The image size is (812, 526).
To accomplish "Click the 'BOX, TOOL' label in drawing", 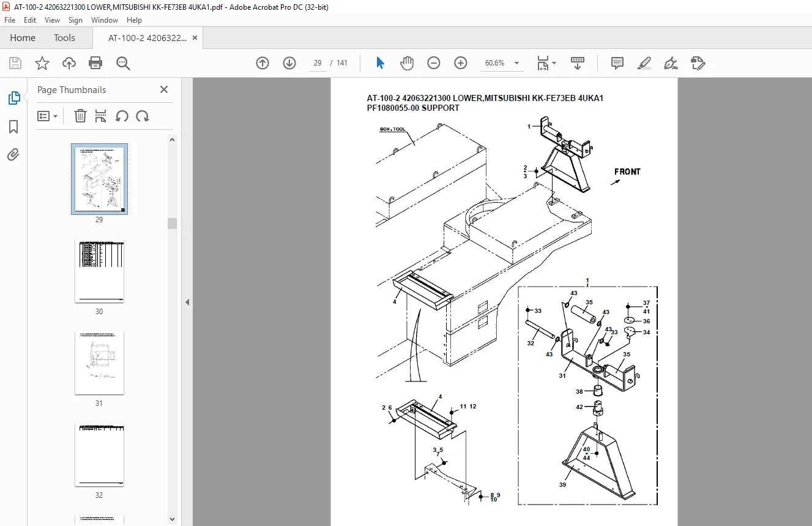I will pos(392,129).
